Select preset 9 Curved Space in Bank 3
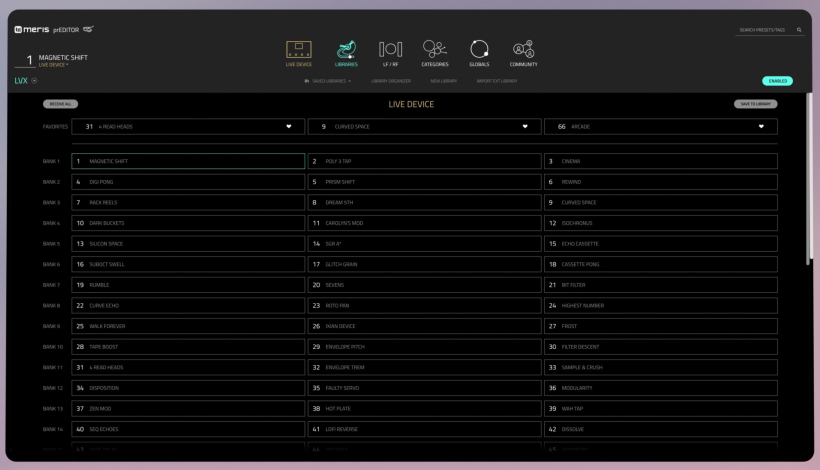 (660, 202)
